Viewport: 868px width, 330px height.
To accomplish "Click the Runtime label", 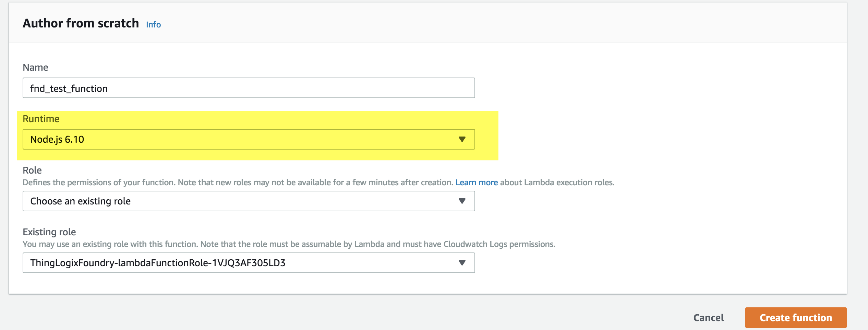I will (41, 119).
